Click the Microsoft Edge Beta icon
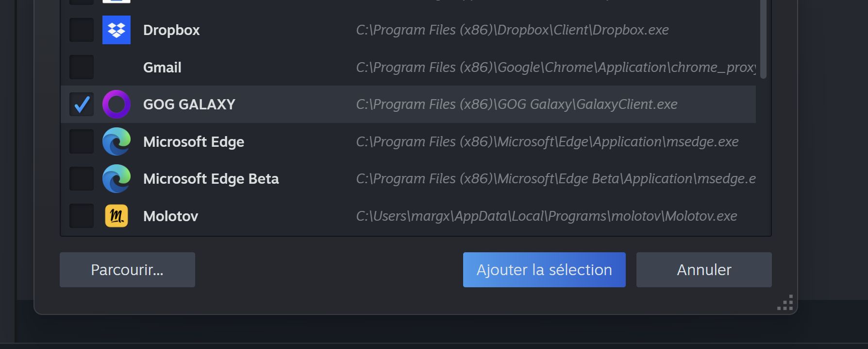This screenshot has height=349, width=868. (117, 179)
